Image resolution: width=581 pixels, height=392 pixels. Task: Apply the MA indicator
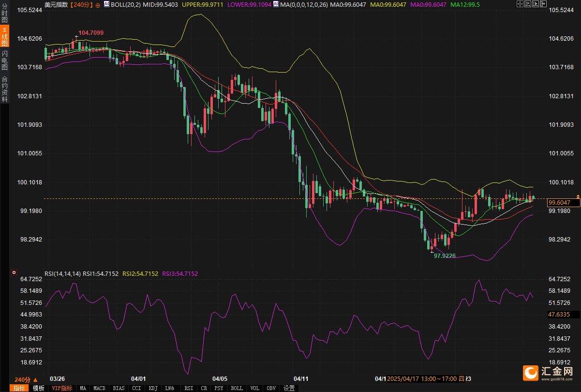[83, 388]
